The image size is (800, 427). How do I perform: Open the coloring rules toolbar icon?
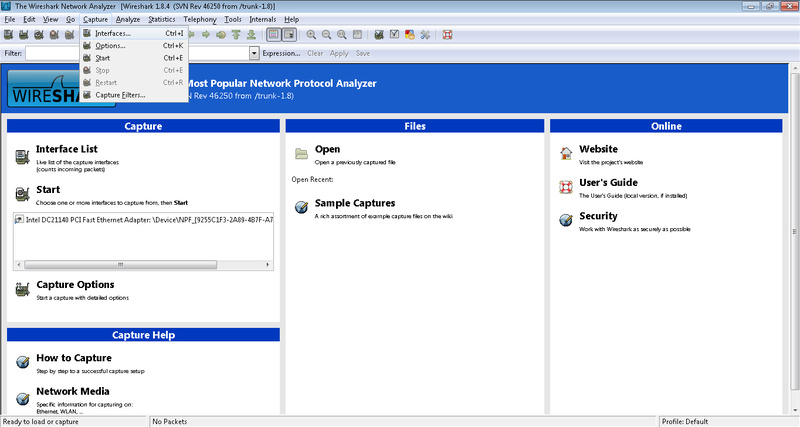(x=410, y=35)
